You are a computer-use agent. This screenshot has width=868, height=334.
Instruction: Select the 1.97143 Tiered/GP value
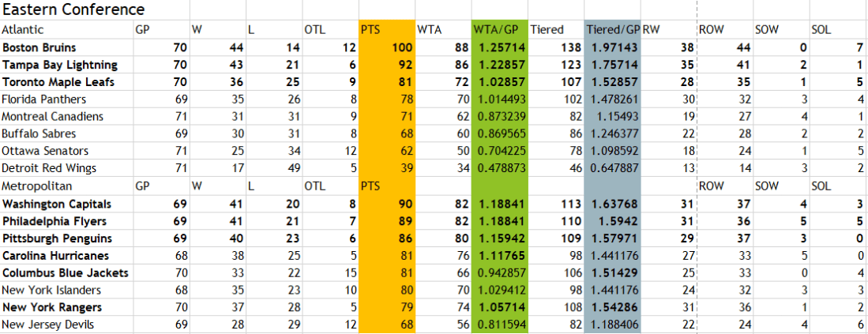pyautogui.click(x=613, y=47)
